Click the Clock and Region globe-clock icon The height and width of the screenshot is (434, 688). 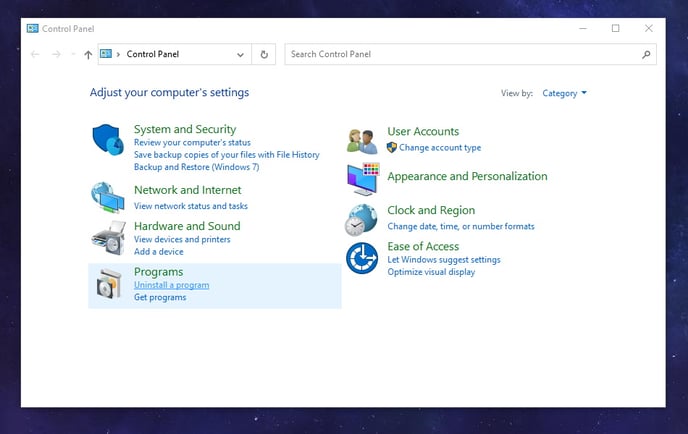[361, 220]
